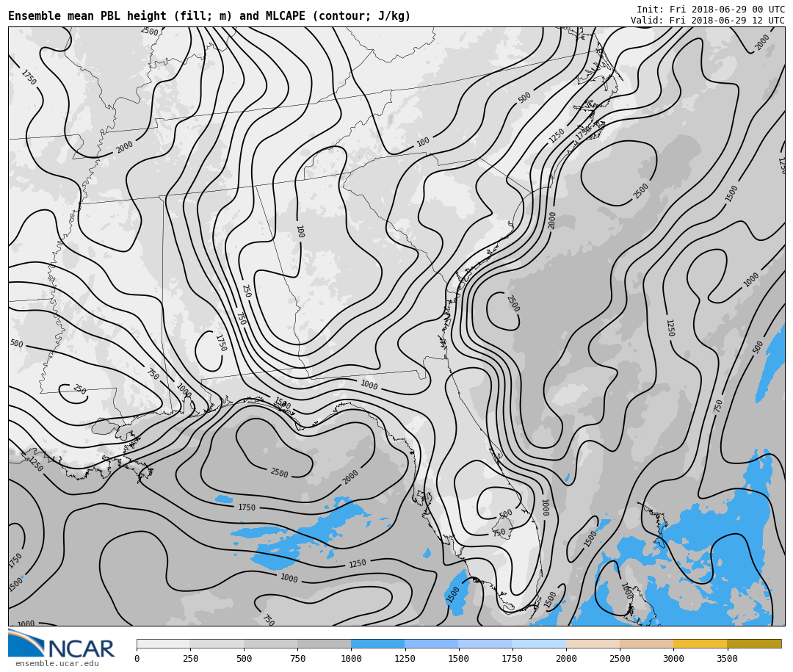The image size is (793, 672).
Task: Click the colorbar tick label '1250'
Action: 405,658
